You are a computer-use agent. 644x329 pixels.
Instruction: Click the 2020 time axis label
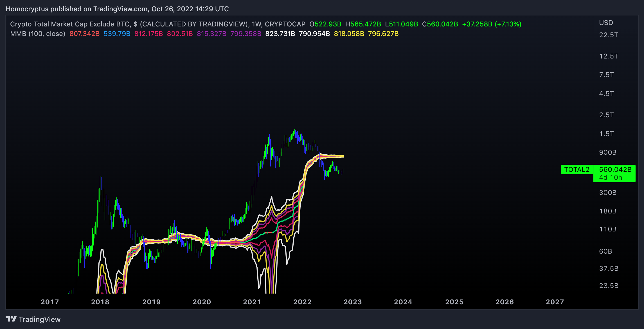(x=202, y=302)
